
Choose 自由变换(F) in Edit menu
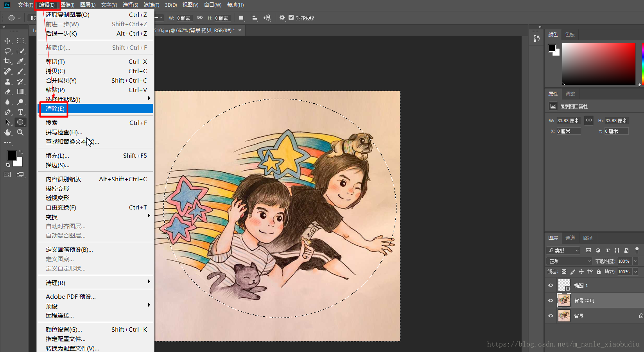95,207
